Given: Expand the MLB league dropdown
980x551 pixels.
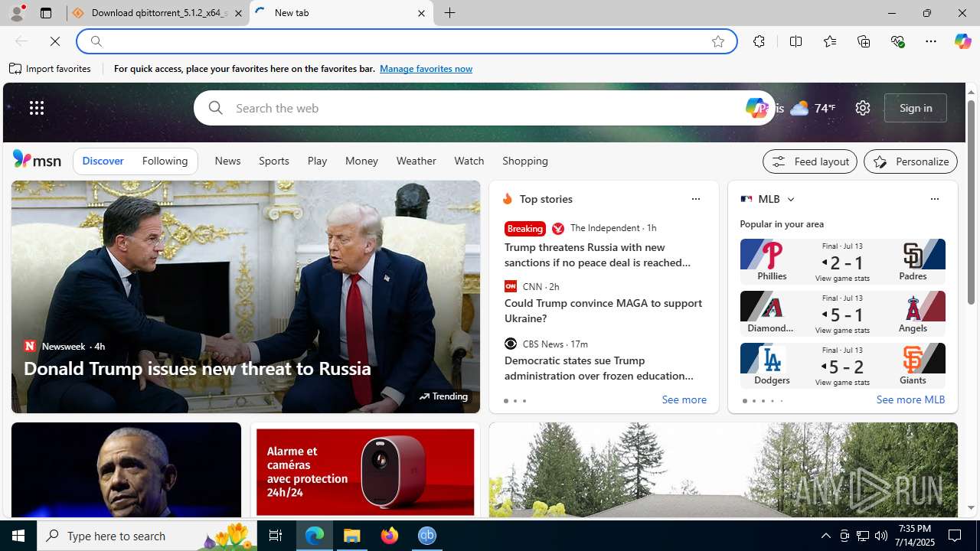Looking at the screenshot, I should coord(790,199).
